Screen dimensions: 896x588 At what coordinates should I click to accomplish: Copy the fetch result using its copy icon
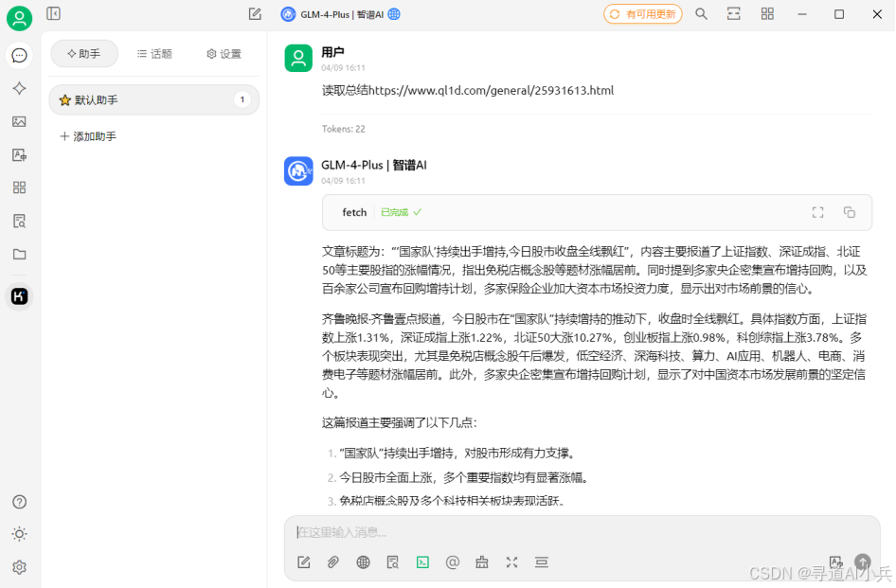coord(850,212)
